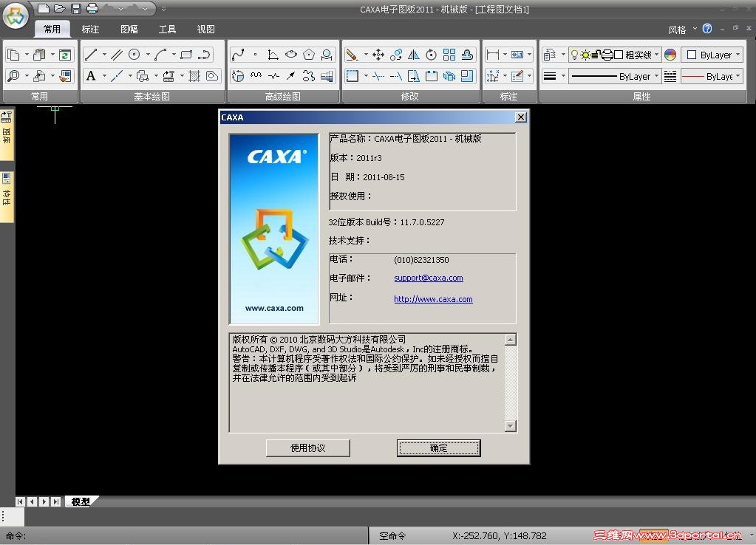Switch to the 图幅 ribbon tab
Screen dimensions: 756x545
point(129,30)
